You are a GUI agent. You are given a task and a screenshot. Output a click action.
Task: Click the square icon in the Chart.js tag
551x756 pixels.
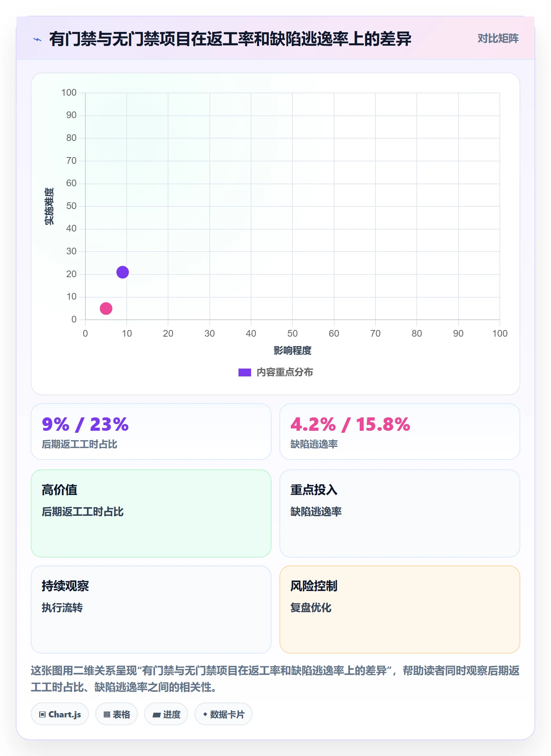tap(43, 715)
